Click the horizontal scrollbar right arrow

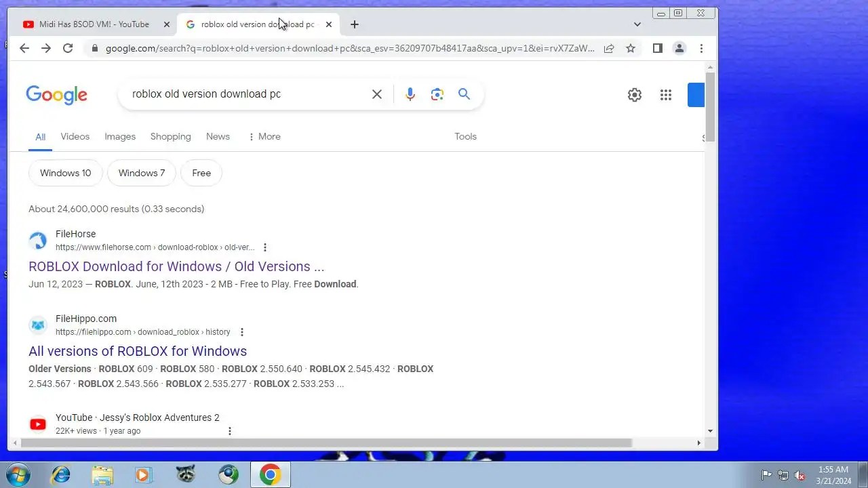(x=699, y=443)
